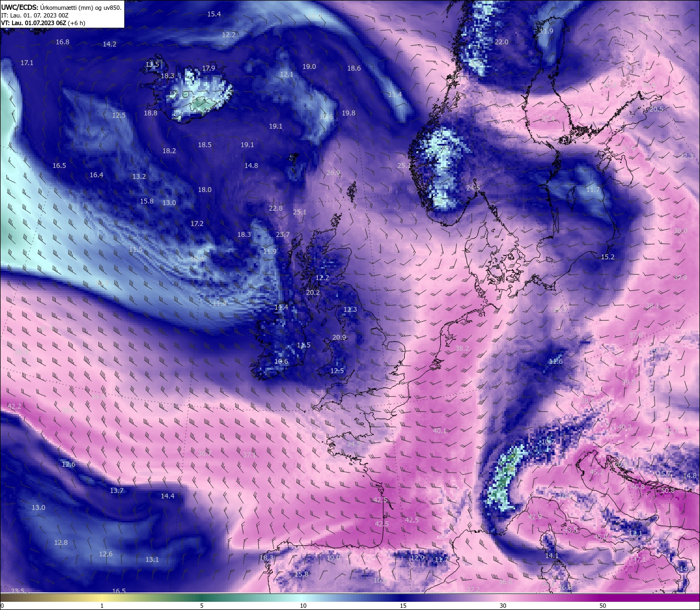Click the 19.8 value label
The image size is (700, 610).
(348, 113)
